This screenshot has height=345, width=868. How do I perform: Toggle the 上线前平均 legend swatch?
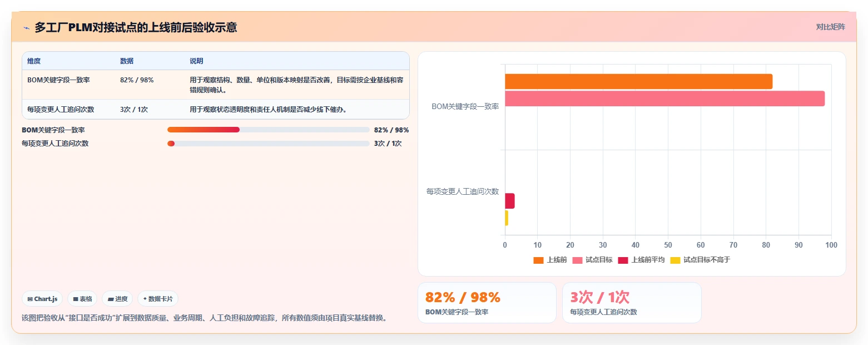pyautogui.click(x=623, y=260)
